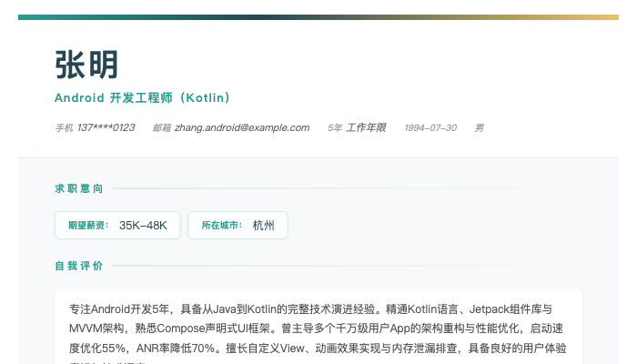This screenshot has width=637, height=364.
Task: Click the 自我评价 section heading
Action: (79, 266)
